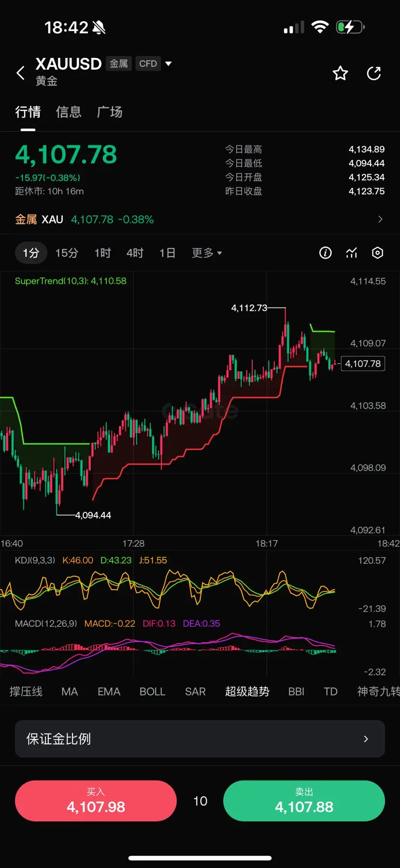The width and height of the screenshot is (400, 868).
Task: Open the chart info icon
Action: coord(326,253)
